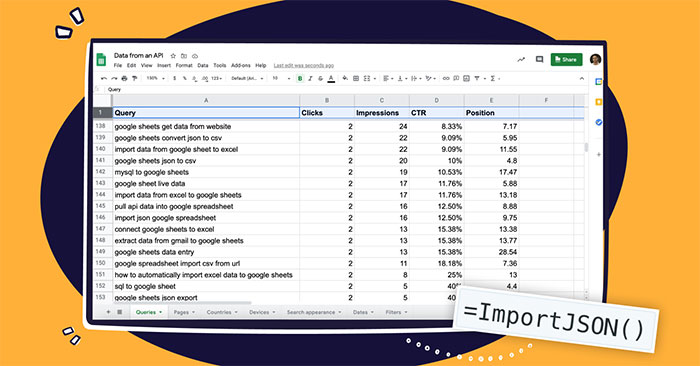Open the font family dropdown

[247, 79]
